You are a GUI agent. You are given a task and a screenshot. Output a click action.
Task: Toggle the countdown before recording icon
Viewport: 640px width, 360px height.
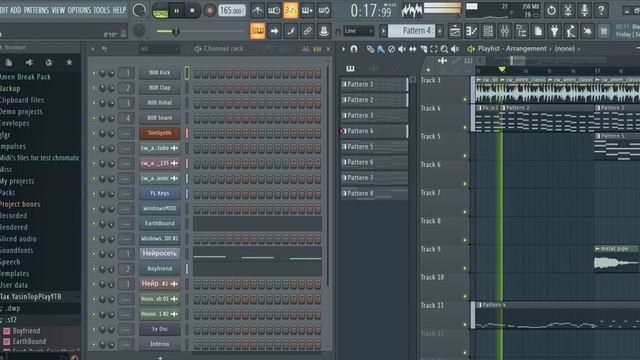click(291, 10)
